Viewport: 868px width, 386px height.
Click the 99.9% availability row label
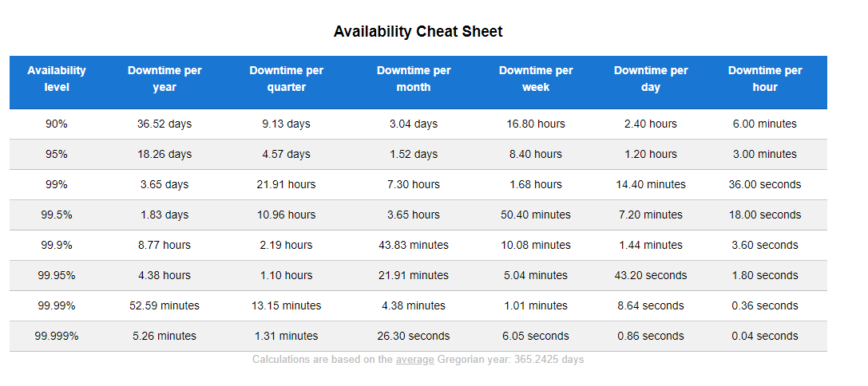pyautogui.click(x=57, y=245)
